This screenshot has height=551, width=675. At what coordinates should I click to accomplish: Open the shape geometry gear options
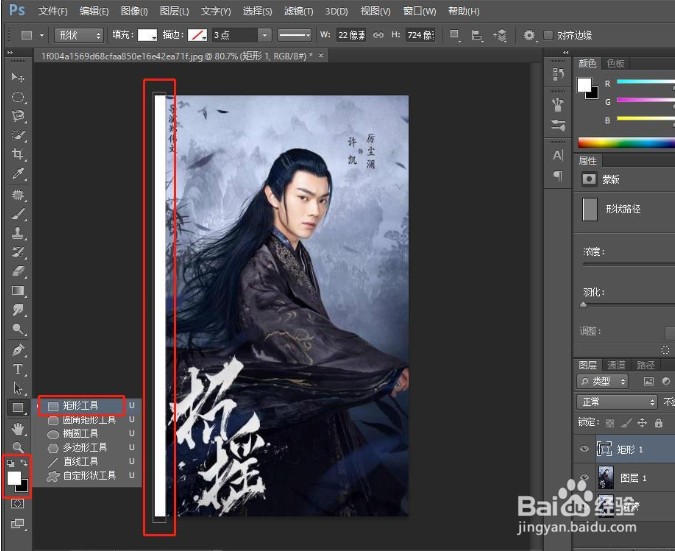tap(529, 35)
